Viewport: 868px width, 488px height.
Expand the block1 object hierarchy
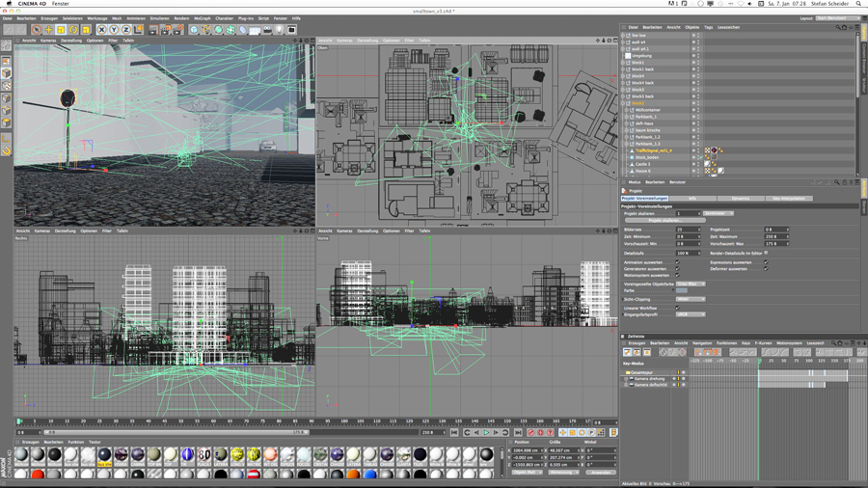(624, 63)
